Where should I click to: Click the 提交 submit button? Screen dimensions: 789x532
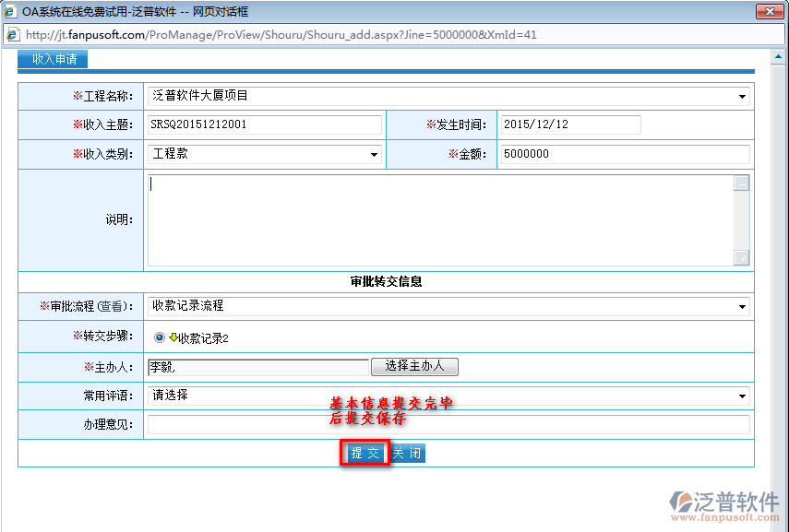[365, 454]
